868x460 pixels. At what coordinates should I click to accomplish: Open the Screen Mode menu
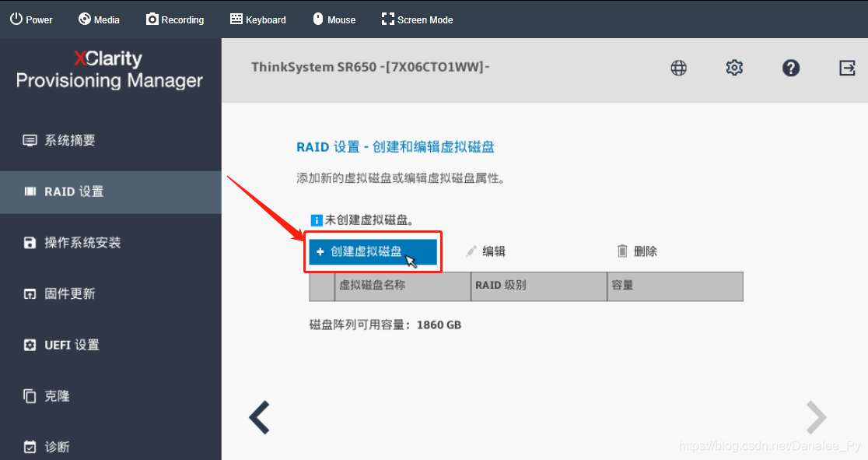[417, 19]
